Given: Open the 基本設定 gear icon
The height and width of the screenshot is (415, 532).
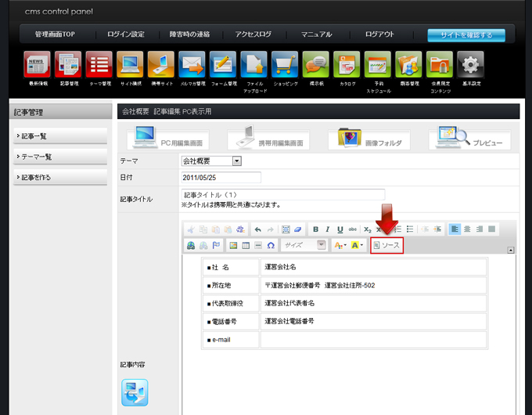Looking at the screenshot, I should tap(469, 65).
